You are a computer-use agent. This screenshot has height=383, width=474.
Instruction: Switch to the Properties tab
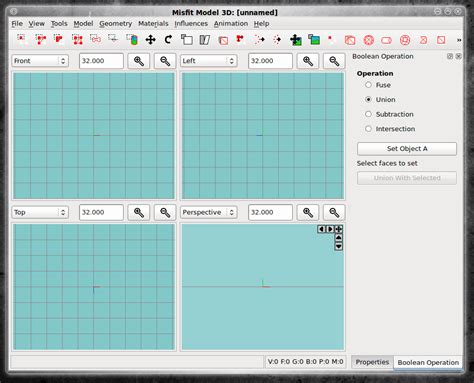click(x=372, y=362)
